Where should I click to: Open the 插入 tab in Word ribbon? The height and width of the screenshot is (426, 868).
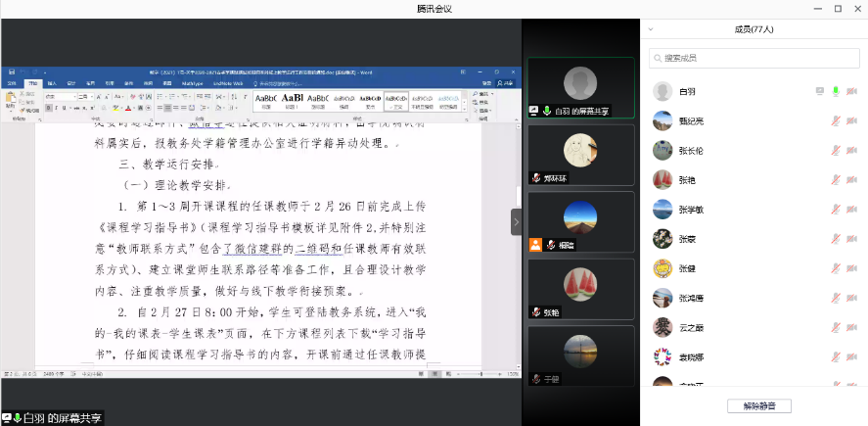point(52,84)
